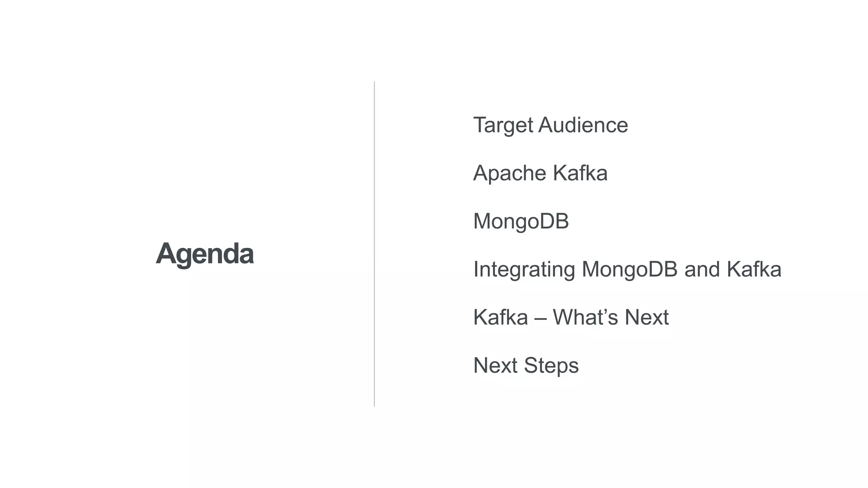868x488 pixels.
Task: Click the Agenda heading text
Action: [205, 254]
